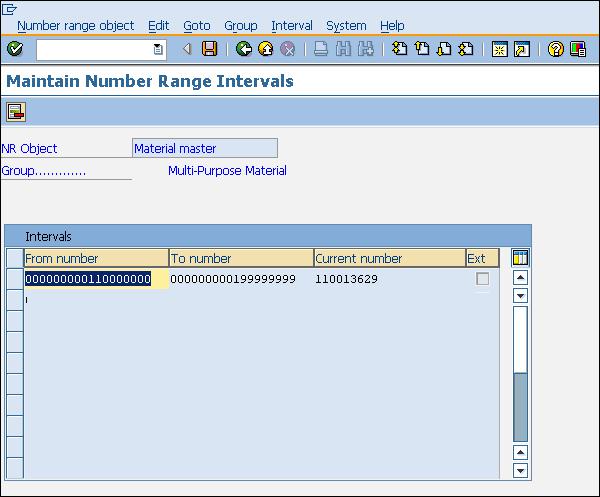Select all rows via table corner selector

tap(15, 258)
